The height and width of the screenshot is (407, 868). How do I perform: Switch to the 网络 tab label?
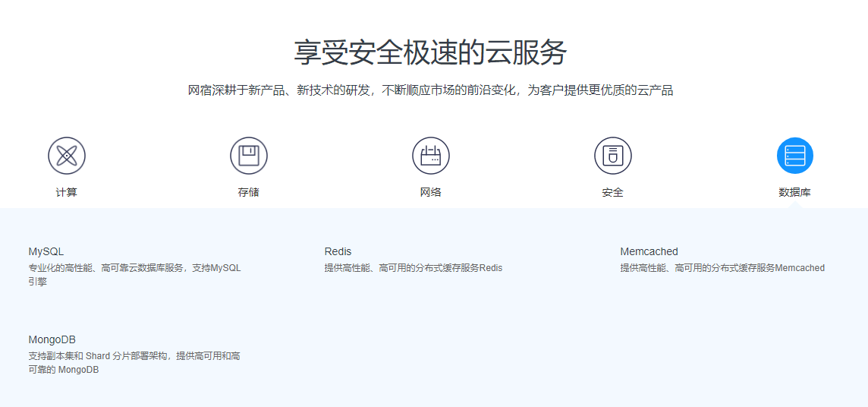click(x=431, y=193)
